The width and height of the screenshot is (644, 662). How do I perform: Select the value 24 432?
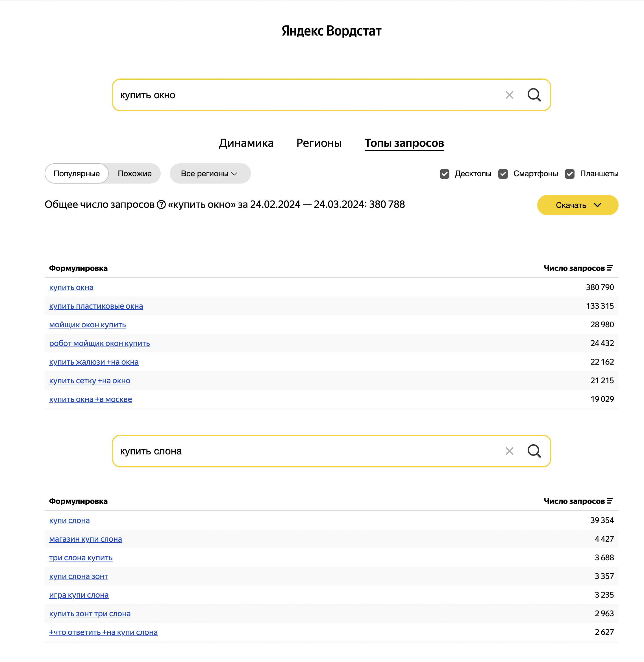[x=602, y=343]
